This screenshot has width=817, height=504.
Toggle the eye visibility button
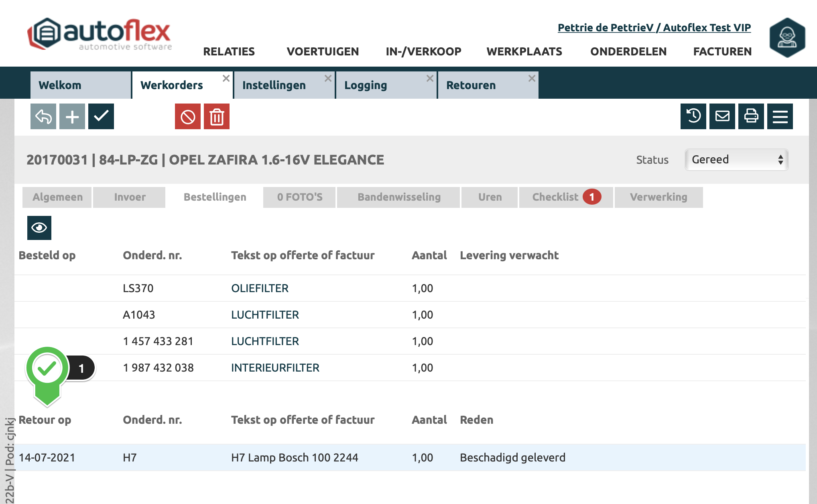coord(39,228)
